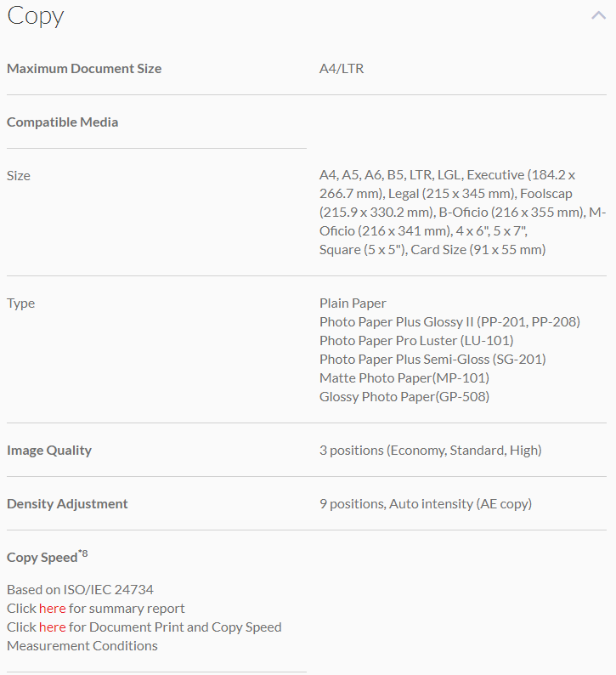
Task: Click the Compatible Media label
Action: coord(63,122)
